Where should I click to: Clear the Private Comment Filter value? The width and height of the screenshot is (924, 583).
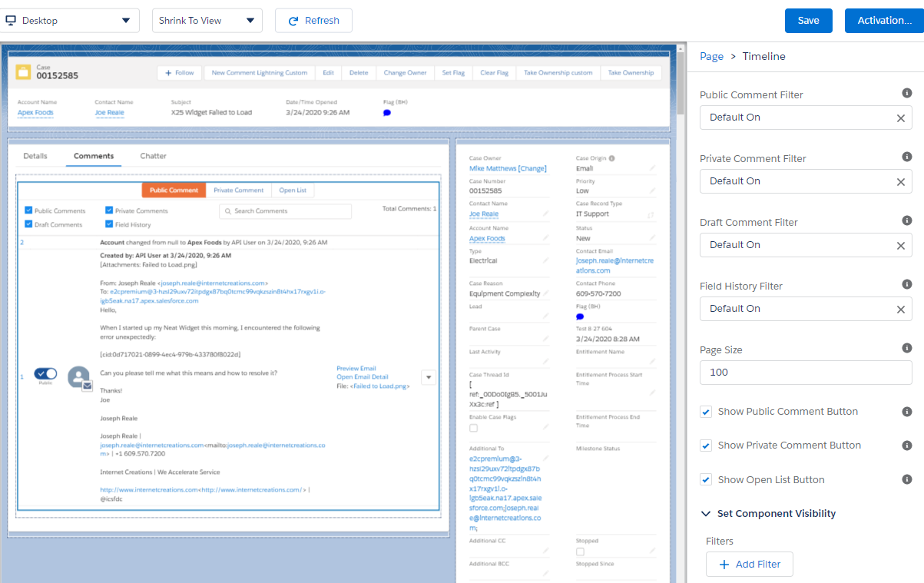pyautogui.click(x=900, y=182)
